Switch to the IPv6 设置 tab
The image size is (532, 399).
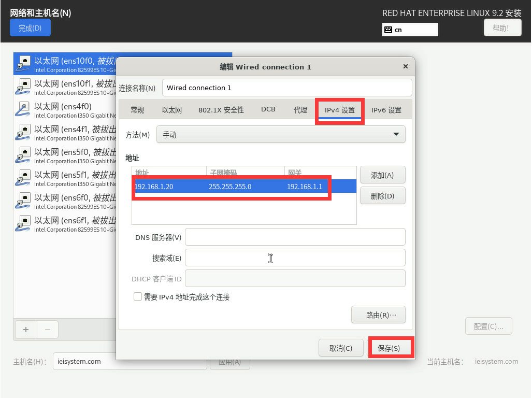pos(386,110)
